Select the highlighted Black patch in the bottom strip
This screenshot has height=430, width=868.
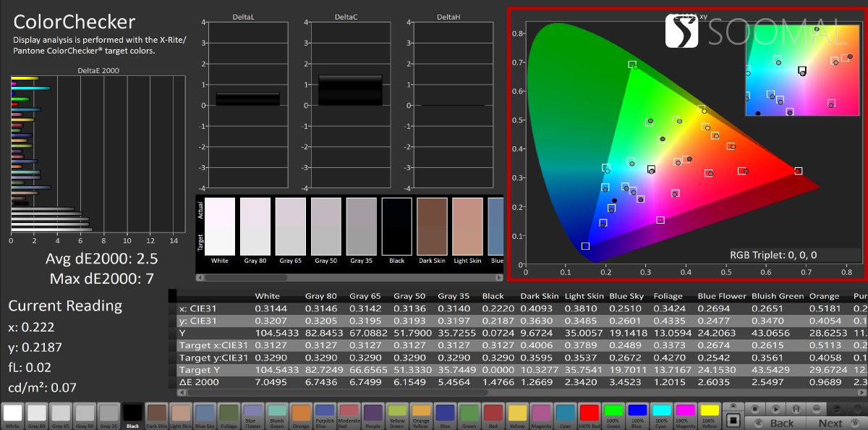tap(132, 415)
